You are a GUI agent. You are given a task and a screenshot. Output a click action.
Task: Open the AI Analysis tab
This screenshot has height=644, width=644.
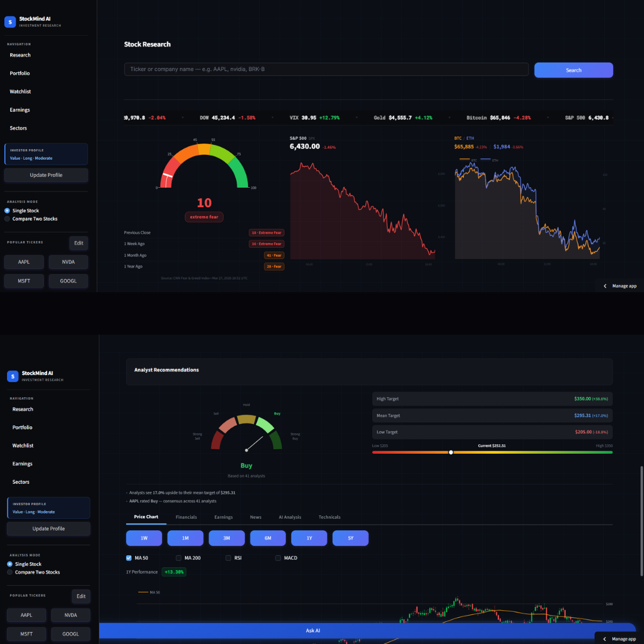point(290,517)
